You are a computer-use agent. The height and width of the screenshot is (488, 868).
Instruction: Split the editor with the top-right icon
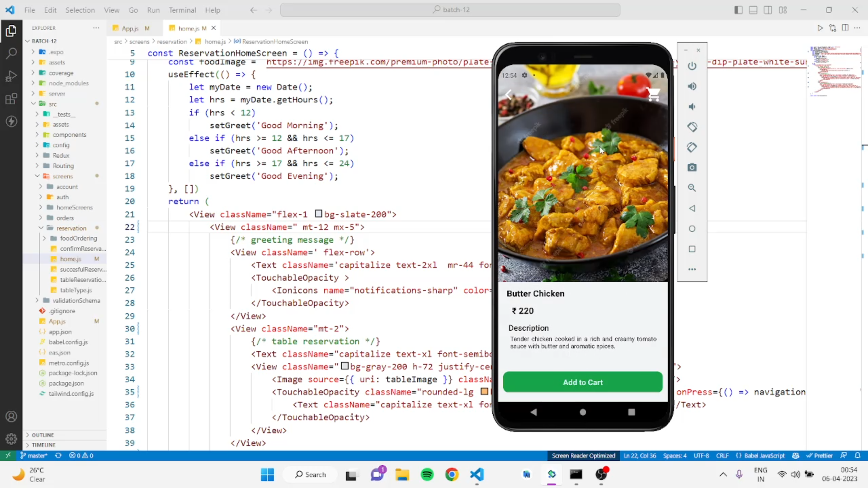click(846, 28)
